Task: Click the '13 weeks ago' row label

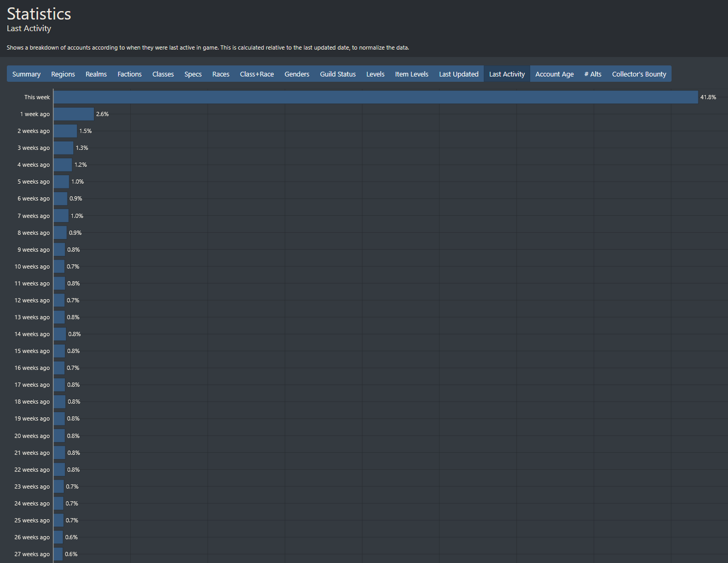Action: click(x=32, y=317)
